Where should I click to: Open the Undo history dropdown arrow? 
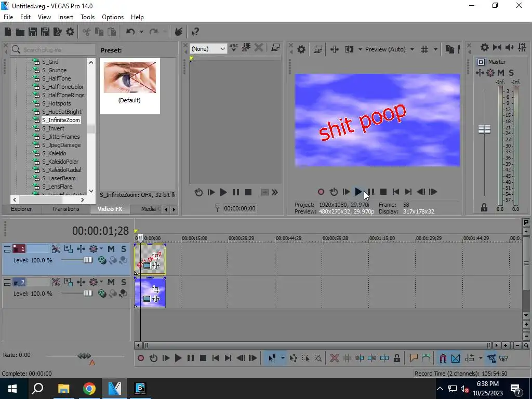pos(141,32)
